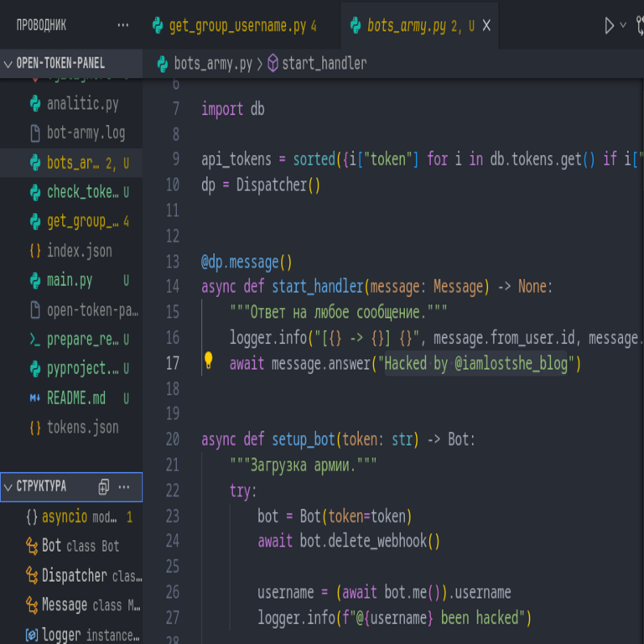This screenshot has width=644, height=644.
Task: Open the bot-army.log file
Action: [x=86, y=133]
